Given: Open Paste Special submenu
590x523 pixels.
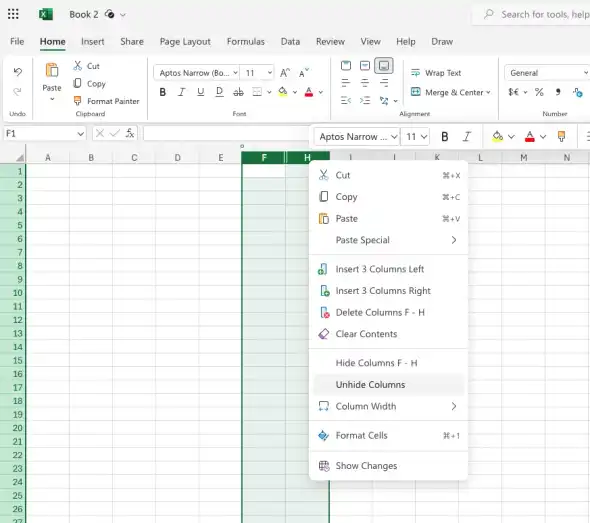Looking at the screenshot, I should [x=388, y=240].
